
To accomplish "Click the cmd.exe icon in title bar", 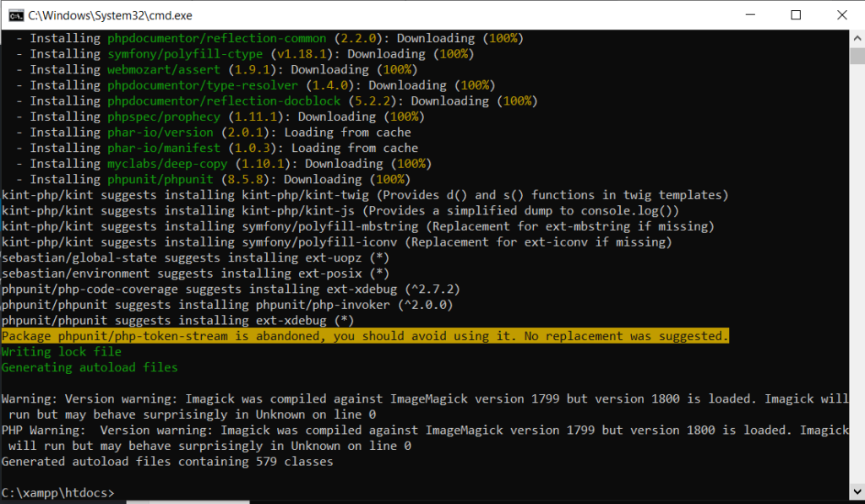I will click(14, 15).
